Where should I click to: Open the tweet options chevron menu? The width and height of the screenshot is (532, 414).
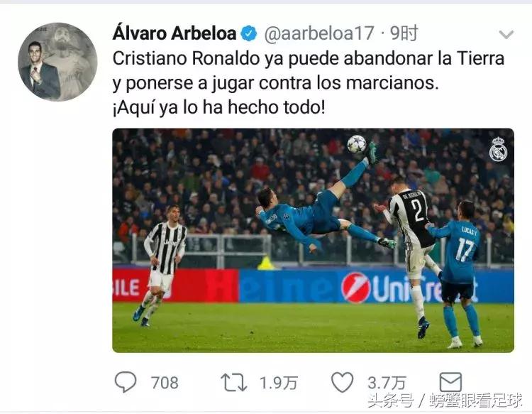pyautogui.click(x=506, y=34)
